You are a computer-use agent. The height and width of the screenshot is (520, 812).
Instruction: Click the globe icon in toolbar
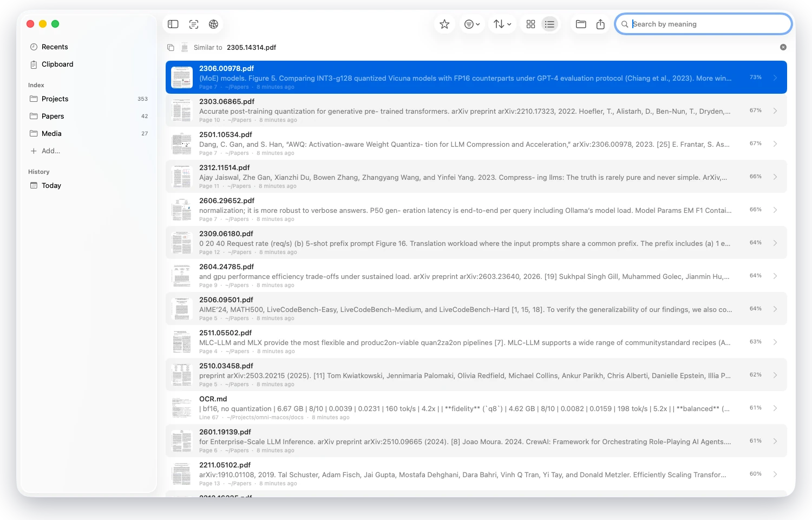point(213,24)
